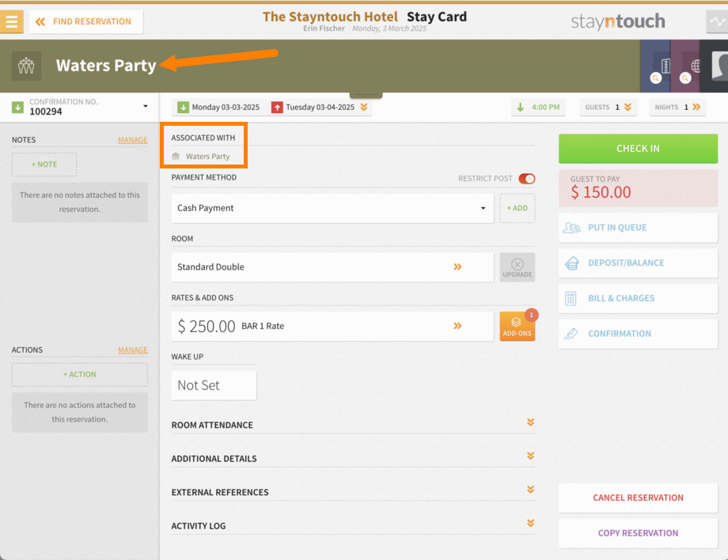Open the travel agent card globe icon
Image resolution: width=728 pixels, height=560 pixels.
(695, 66)
